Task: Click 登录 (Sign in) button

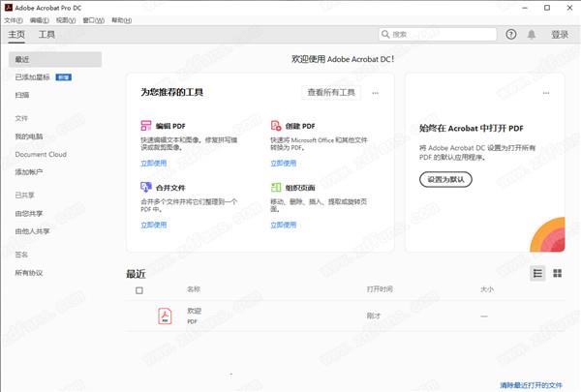Action: (x=560, y=35)
